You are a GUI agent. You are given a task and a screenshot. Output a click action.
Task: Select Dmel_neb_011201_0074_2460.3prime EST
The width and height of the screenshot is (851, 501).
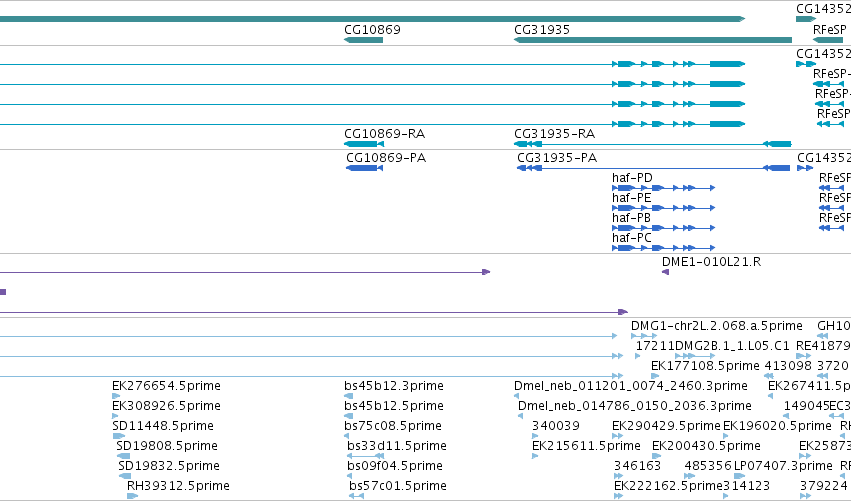coord(516,396)
